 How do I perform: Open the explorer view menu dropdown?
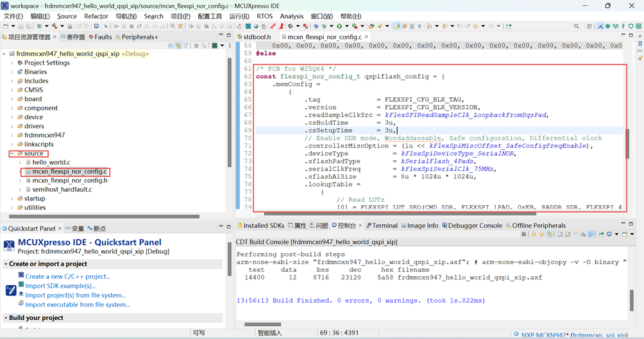coord(222,45)
